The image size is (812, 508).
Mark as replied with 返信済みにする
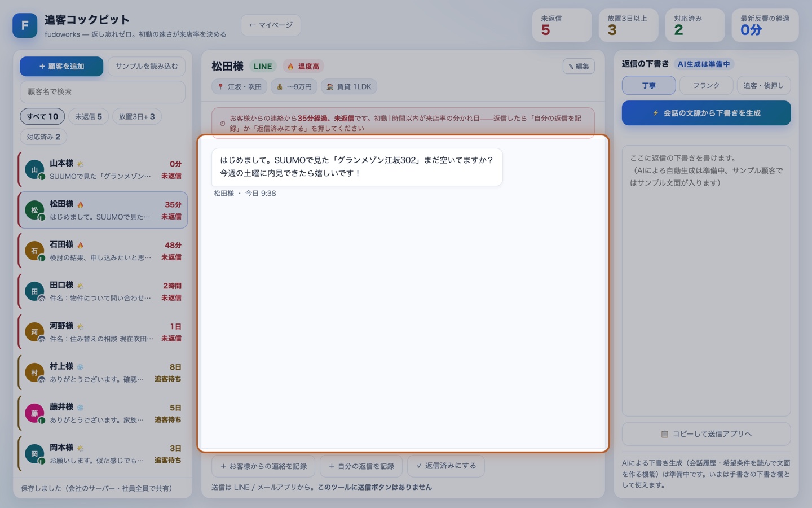coord(446,466)
